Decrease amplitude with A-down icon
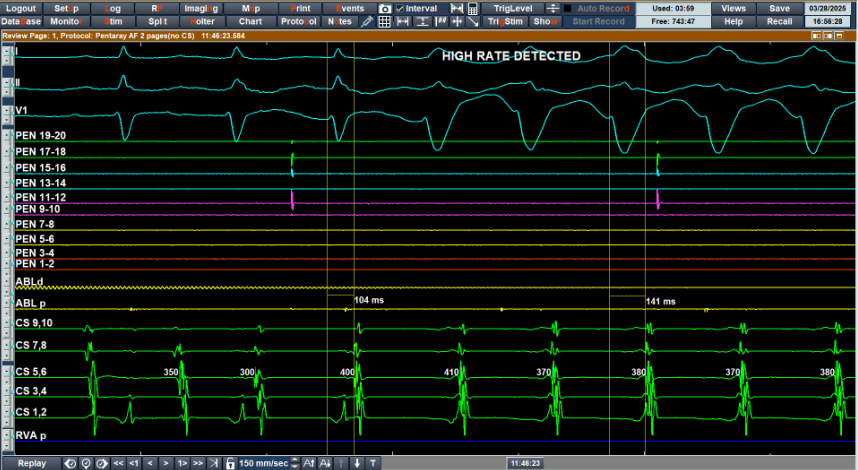 [325, 463]
